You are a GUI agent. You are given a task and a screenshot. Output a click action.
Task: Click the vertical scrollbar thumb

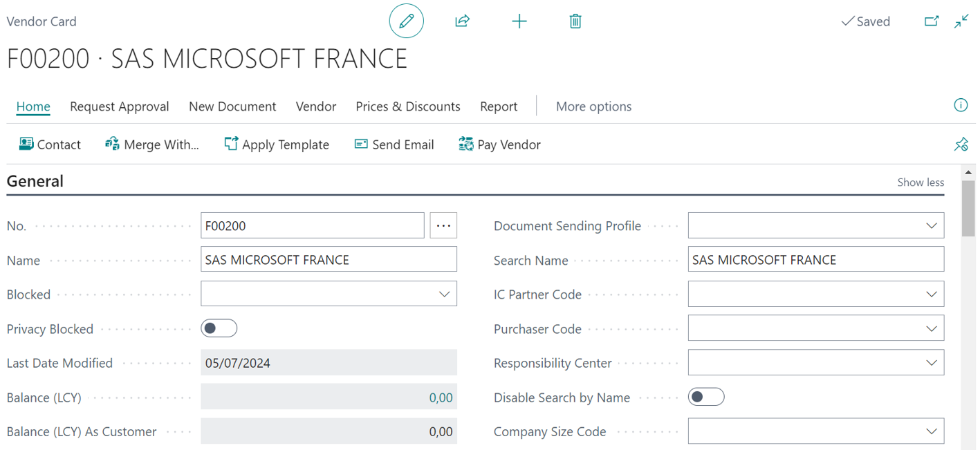tap(968, 207)
